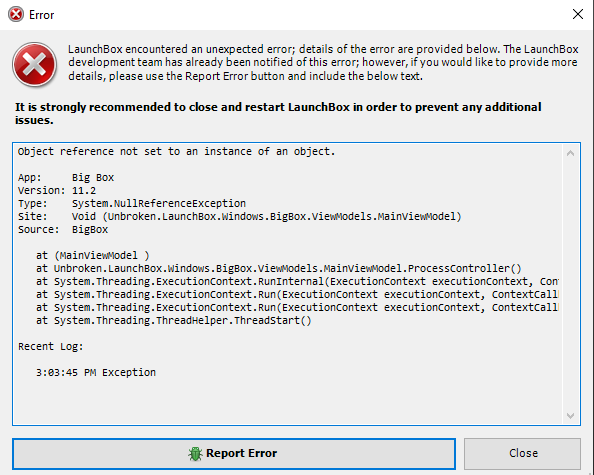The width and height of the screenshot is (594, 475).
Task: Click the ThreadHelper.ThreadStart() stack line
Action: [x=174, y=320]
